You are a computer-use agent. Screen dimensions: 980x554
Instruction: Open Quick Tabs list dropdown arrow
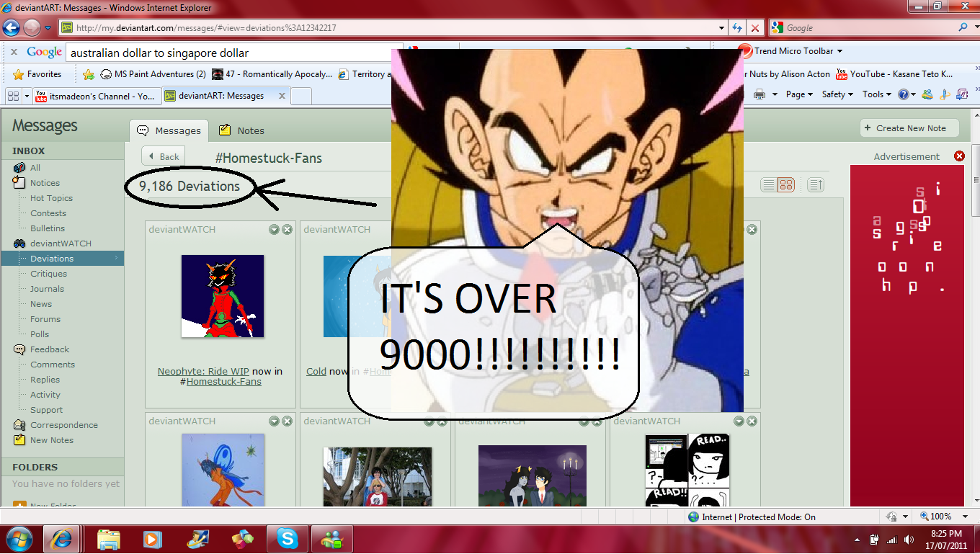(x=27, y=96)
